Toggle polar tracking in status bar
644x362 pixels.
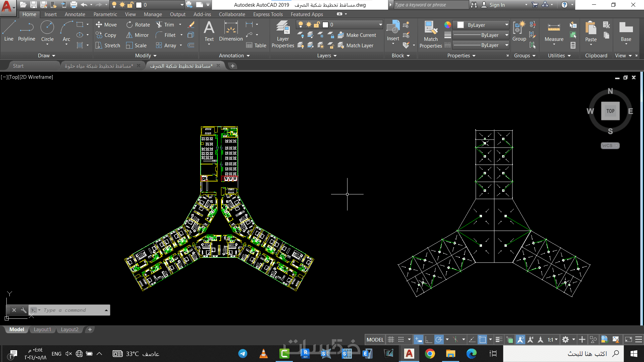pos(439,340)
